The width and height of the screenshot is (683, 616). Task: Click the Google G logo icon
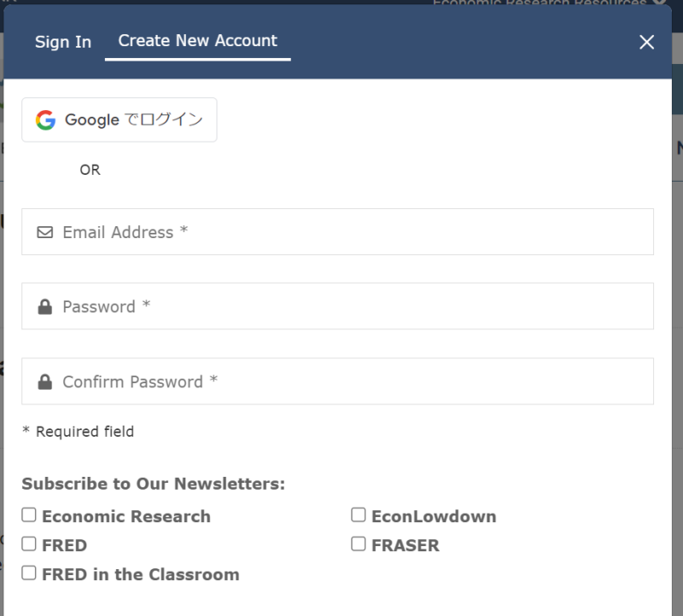(45, 119)
